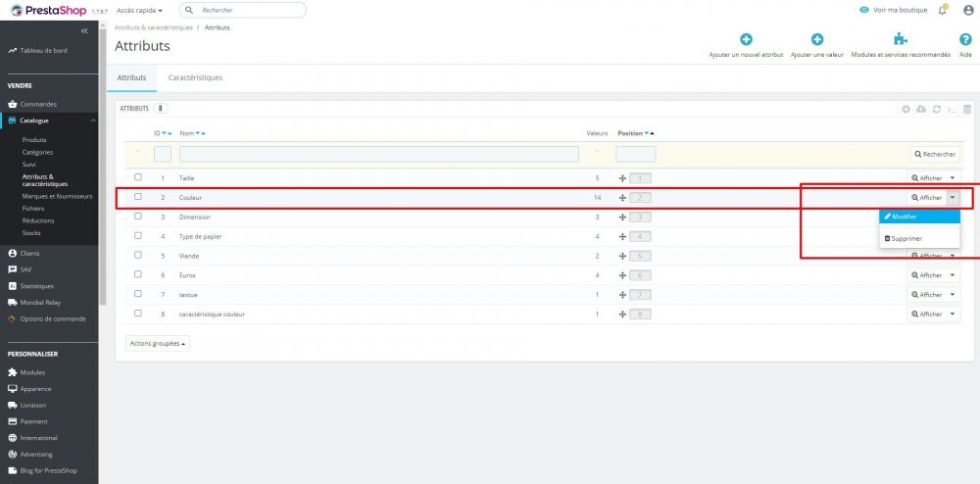Focus the ID filter input field
The image size is (980, 484).
[163, 154]
